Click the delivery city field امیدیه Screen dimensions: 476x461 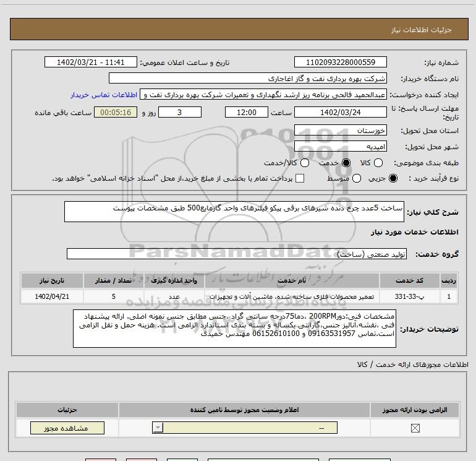(x=340, y=147)
